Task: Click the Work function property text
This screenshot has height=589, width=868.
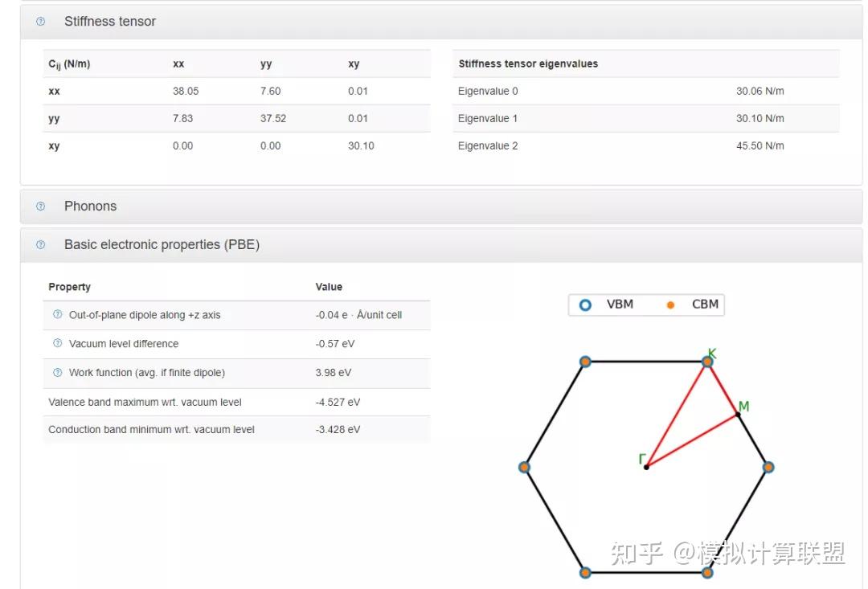Action: [x=146, y=373]
